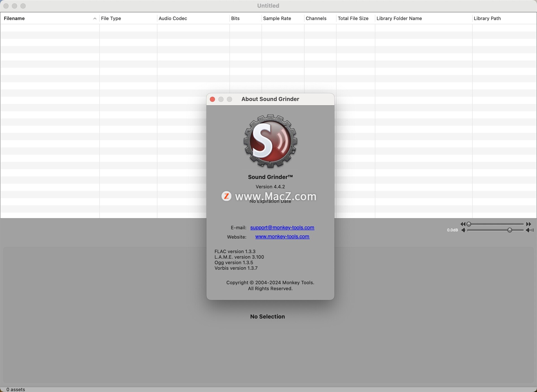Close the About Sound Grinder window

click(212, 99)
